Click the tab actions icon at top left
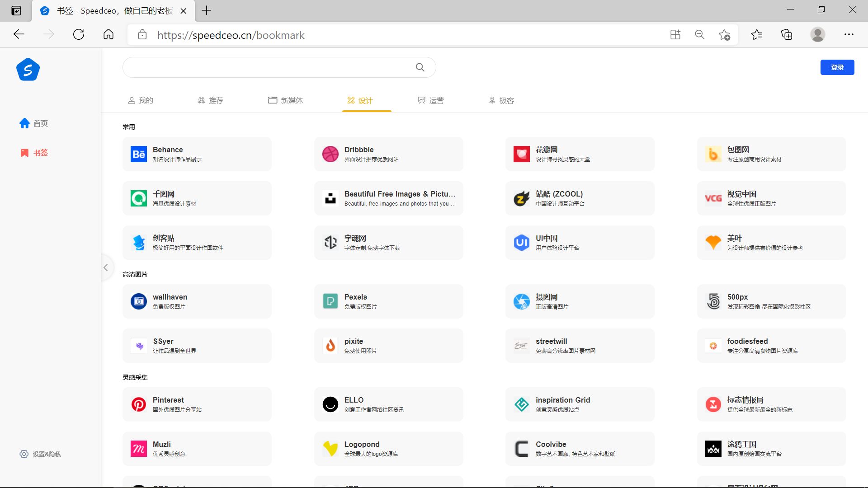868x488 pixels. click(16, 10)
